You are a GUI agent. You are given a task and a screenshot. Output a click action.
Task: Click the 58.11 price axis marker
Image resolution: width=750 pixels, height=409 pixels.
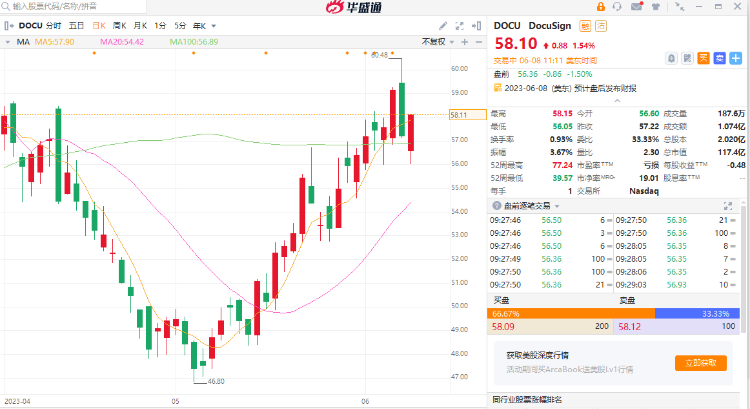[468, 115]
